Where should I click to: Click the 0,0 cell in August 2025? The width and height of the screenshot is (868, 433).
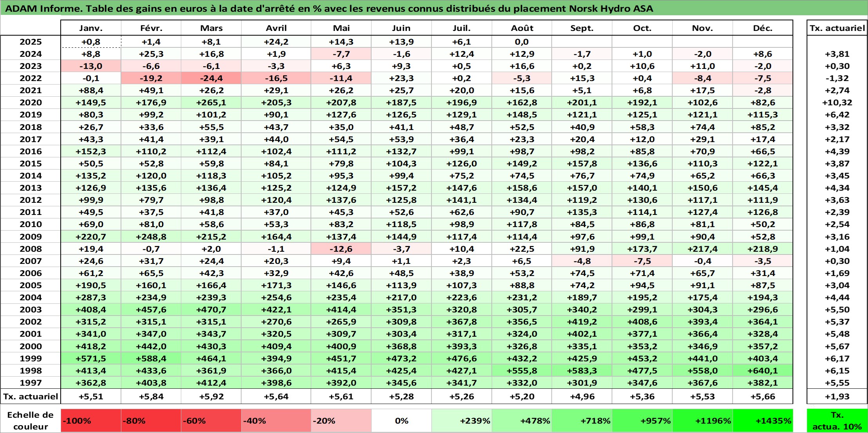click(x=522, y=42)
